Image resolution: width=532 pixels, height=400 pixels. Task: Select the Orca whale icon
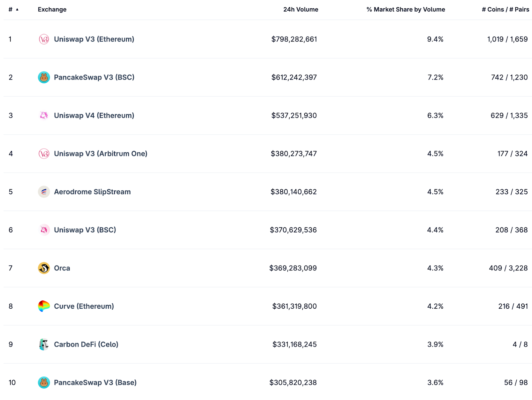pos(44,268)
